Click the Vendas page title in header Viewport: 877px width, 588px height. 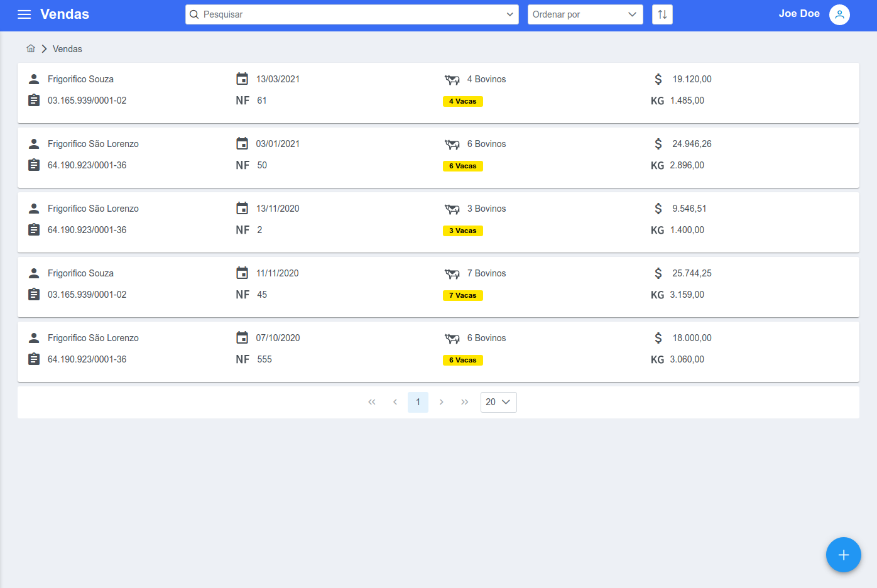(x=65, y=14)
